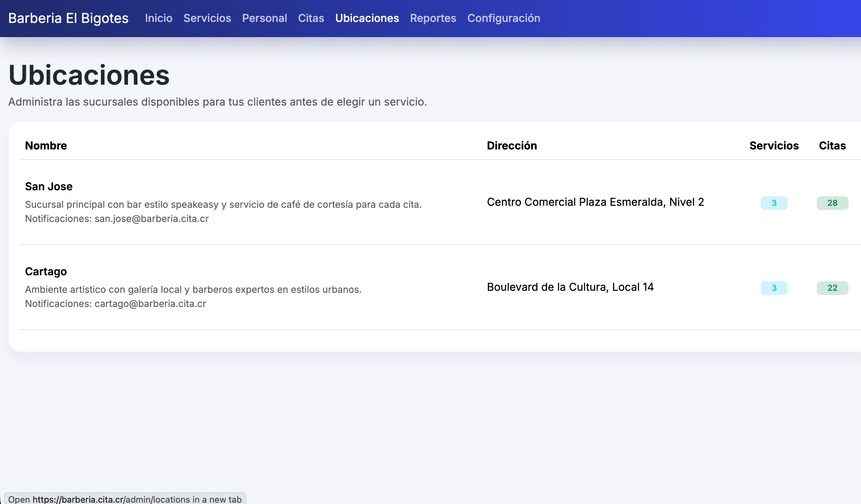Image resolution: width=861 pixels, height=504 pixels.
Task: Click San Jose services count badge 3
Action: pos(774,203)
